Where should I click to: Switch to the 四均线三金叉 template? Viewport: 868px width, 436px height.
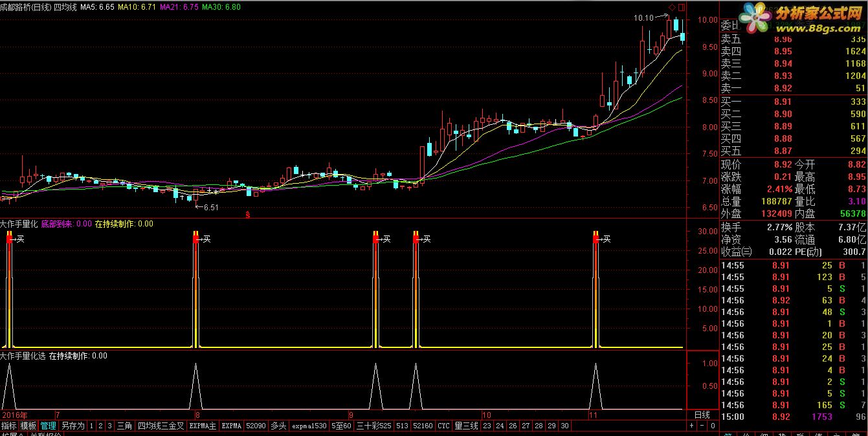coord(161,426)
